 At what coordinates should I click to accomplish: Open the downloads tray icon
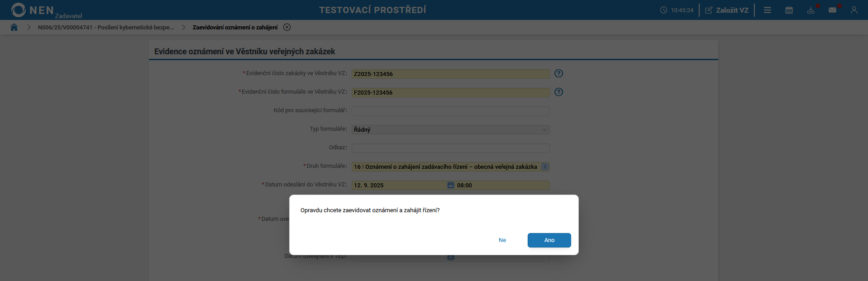tap(811, 10)
